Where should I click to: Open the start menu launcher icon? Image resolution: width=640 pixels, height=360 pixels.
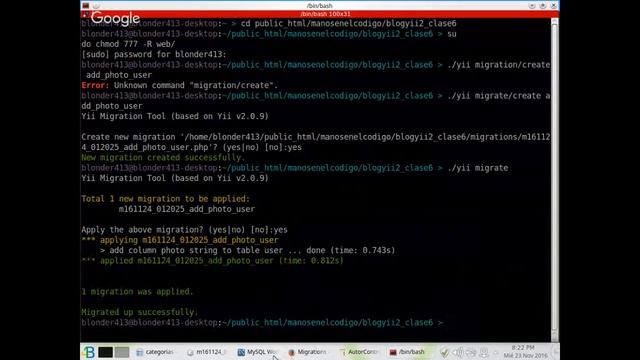pos(89,352)
